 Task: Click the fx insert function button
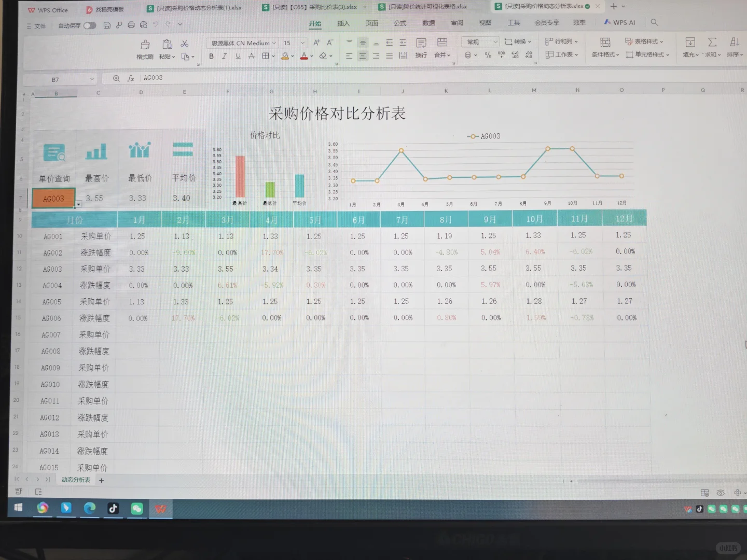click(131, 78)
